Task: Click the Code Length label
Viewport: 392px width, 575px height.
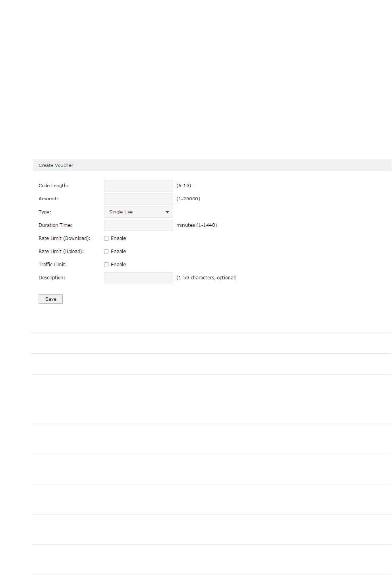Action: click(x=54, y=186)
